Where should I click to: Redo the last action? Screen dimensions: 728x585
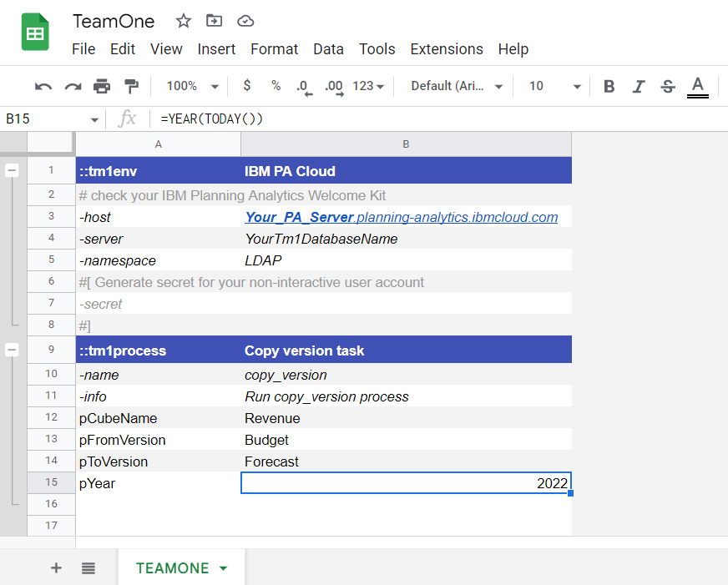[x=73, y=86]
